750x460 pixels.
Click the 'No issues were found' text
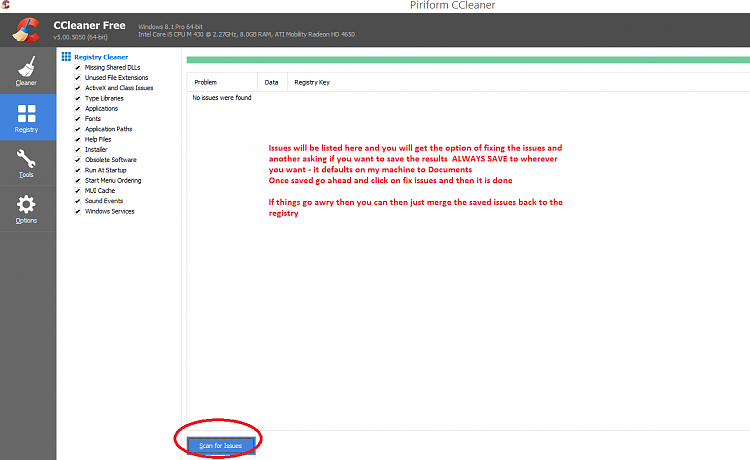(x=222, y=98)
